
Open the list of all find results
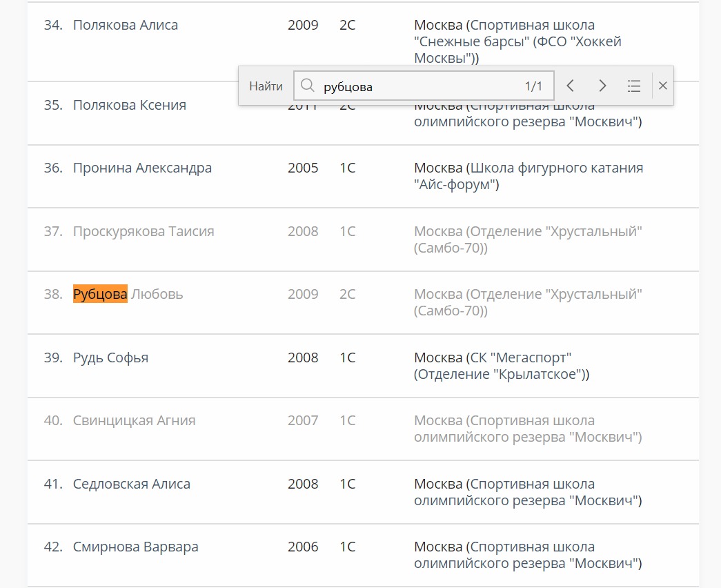coord(634,86)
